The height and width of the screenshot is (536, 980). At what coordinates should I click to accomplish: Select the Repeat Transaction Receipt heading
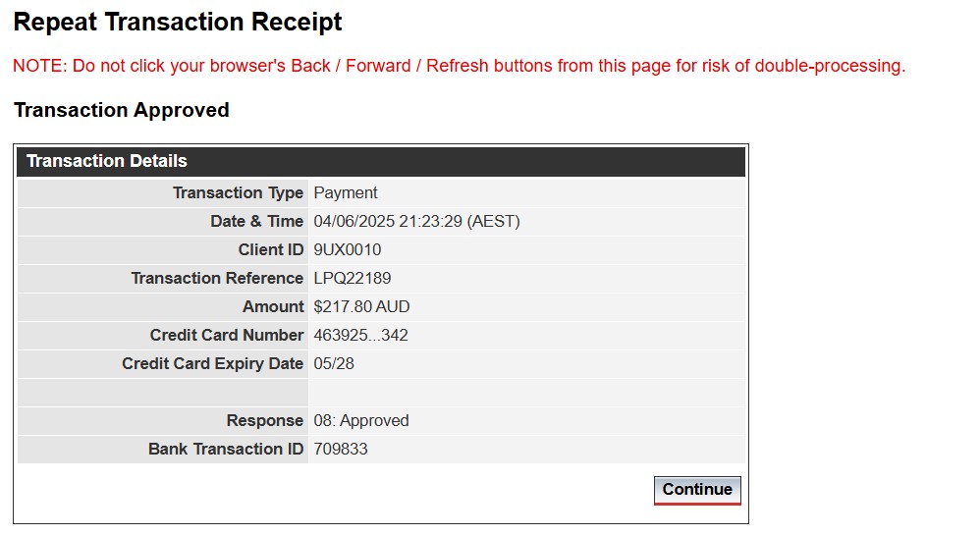(x=178, y=22)
